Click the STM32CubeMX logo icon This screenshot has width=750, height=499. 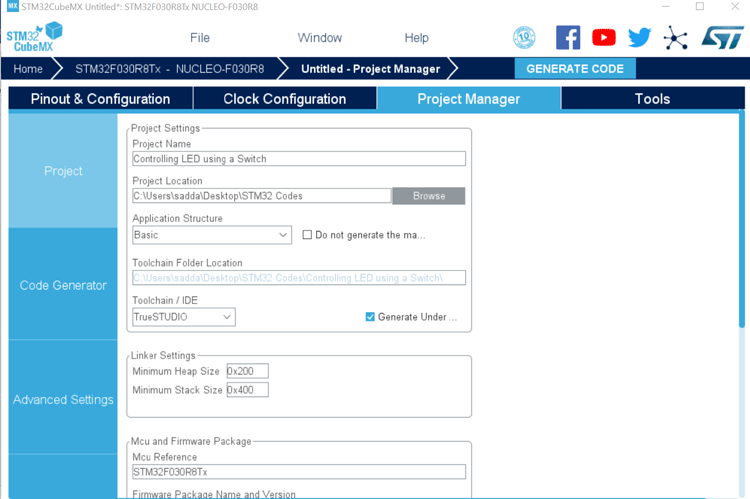coord(34,37)
